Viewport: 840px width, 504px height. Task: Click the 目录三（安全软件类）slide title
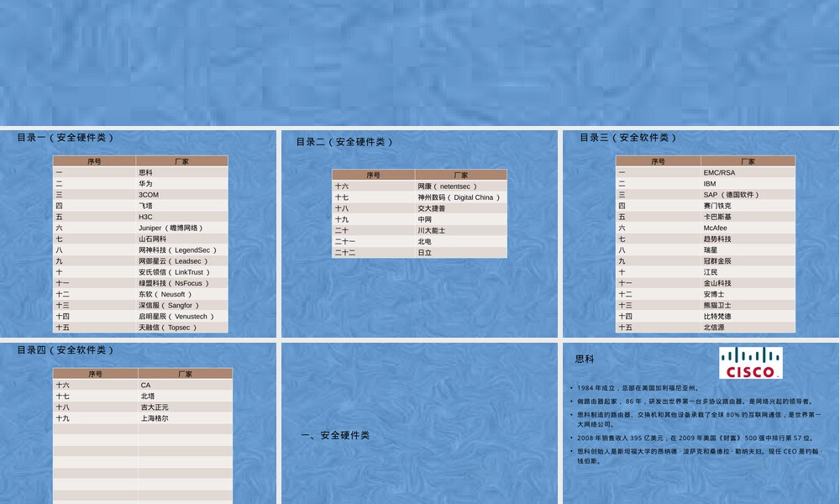(x=628, y=138)
